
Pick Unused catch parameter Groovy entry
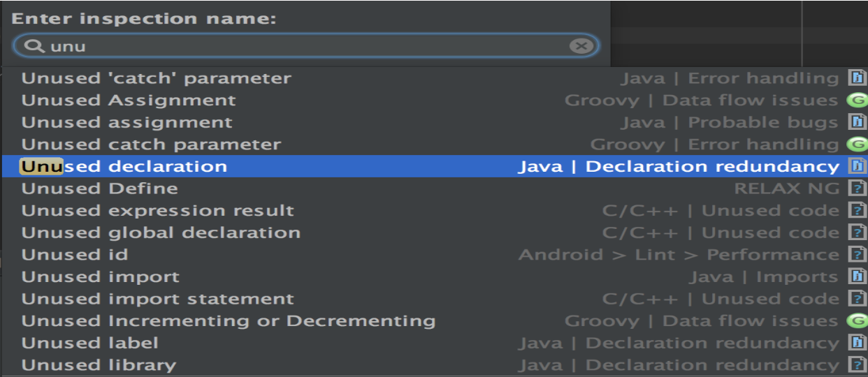pos(151,145)
